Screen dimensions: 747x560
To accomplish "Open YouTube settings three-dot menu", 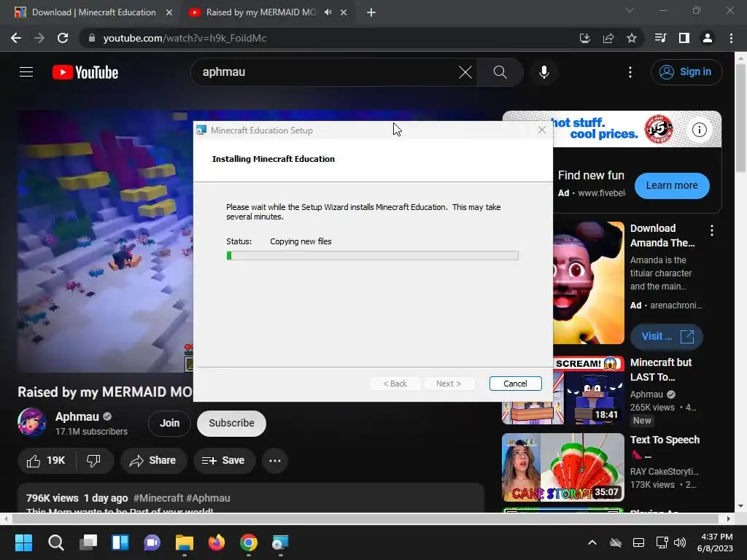I will 630,72.
